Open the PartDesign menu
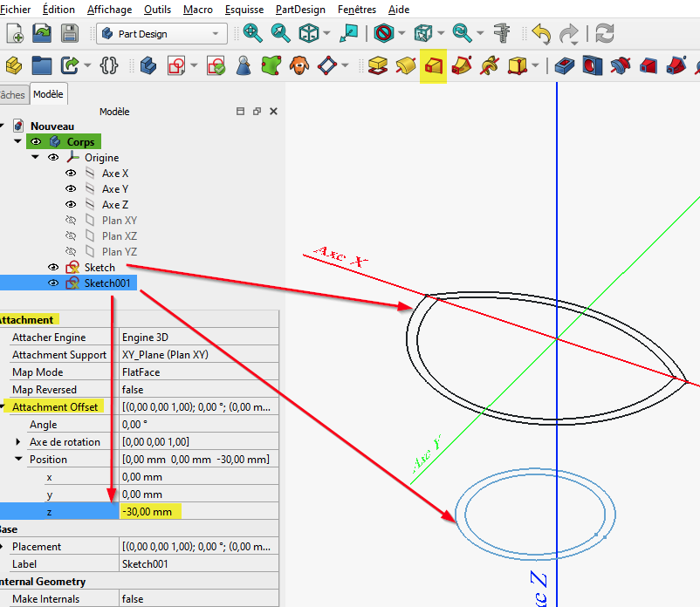 point(300,10)
